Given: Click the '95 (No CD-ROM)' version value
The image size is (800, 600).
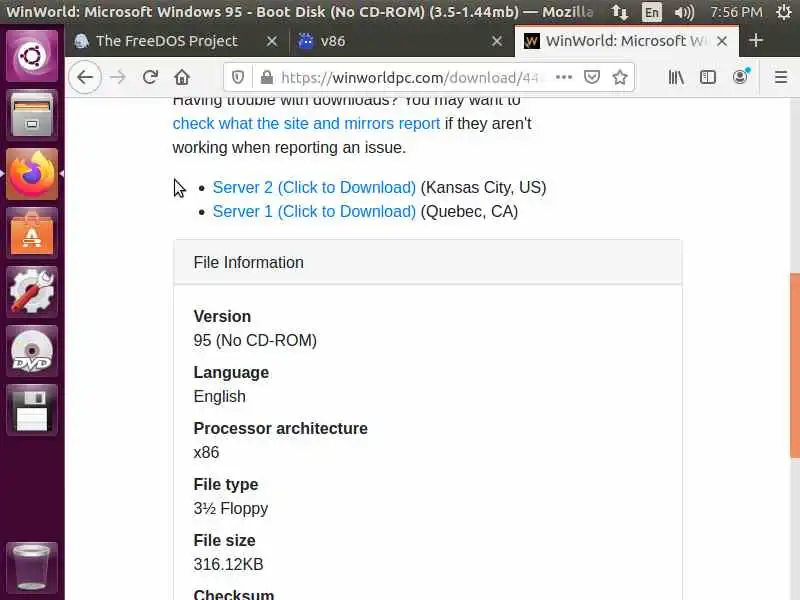Looking at the screenshot, I should tap(255, 340).
